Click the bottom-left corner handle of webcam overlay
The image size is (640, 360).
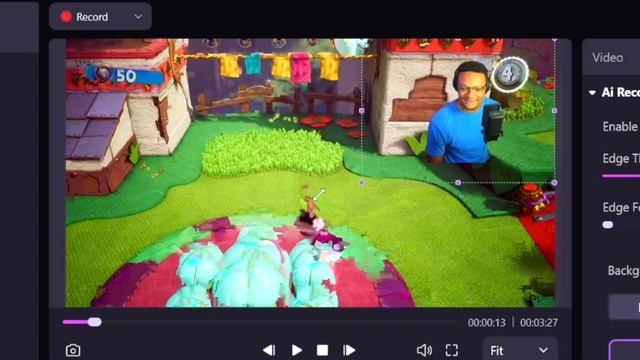click(x=362, y=182)
